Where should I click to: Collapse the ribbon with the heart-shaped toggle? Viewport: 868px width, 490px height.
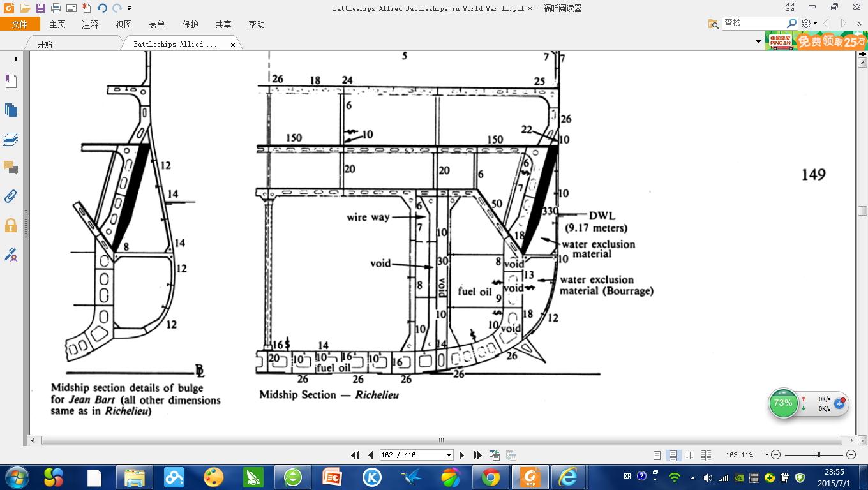pyautogui.click(x=859, y=24)
